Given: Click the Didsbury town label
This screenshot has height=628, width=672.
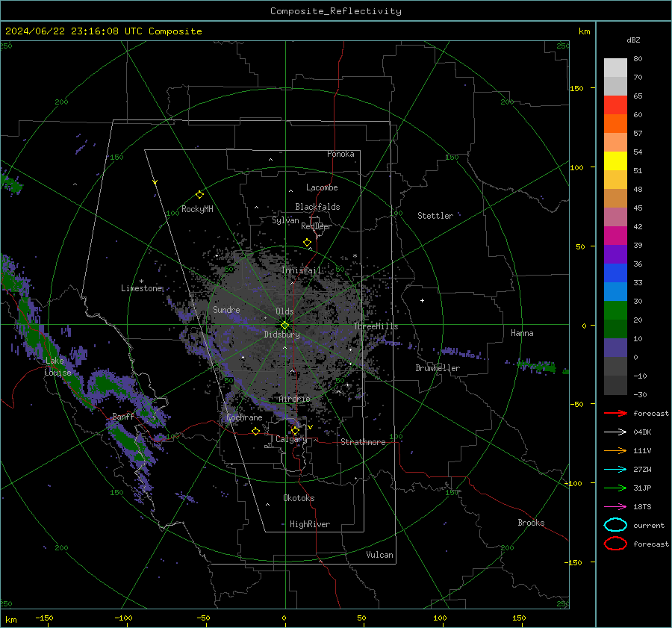Looking at the screenshot, I should pos(281,335).
